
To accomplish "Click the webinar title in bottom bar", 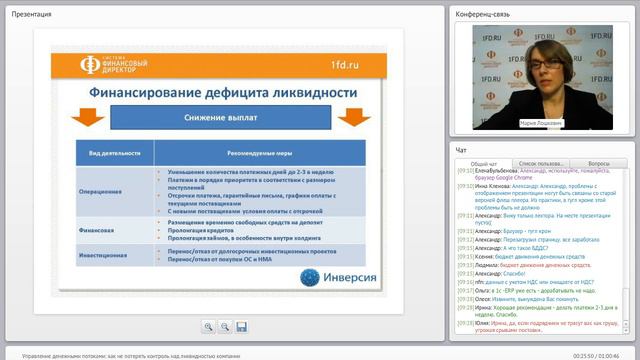I will click(x=131, y=356).
